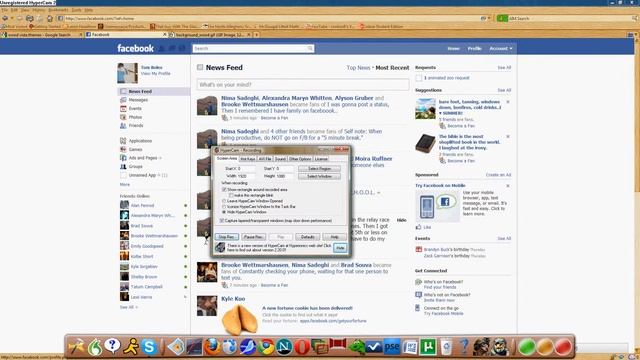
Task: Open the SeaMonkey bird dock icon
Action: coord(248,347)
